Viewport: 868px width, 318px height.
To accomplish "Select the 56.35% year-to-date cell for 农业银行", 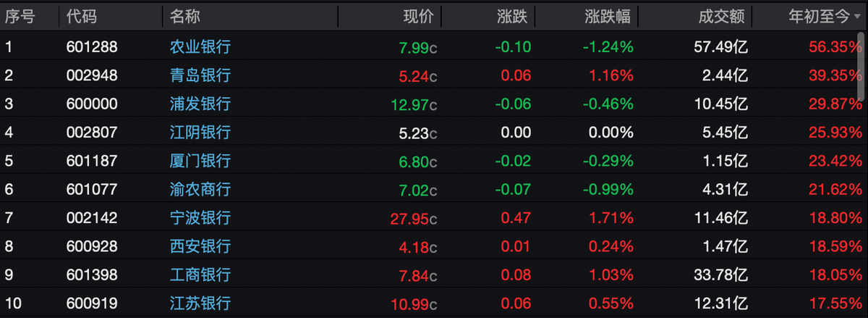I will (831, 47).
